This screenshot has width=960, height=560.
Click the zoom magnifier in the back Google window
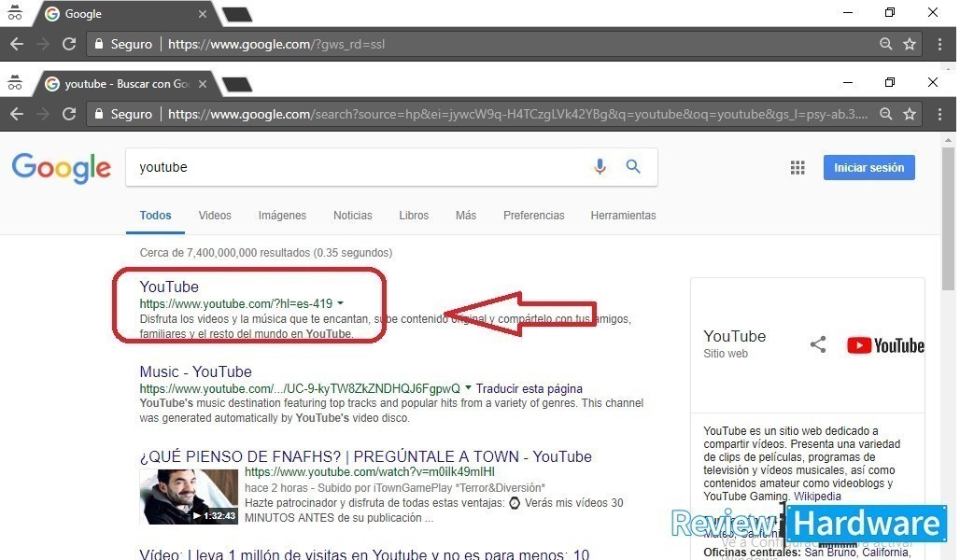pyautogui.click(x=885, y=44)
